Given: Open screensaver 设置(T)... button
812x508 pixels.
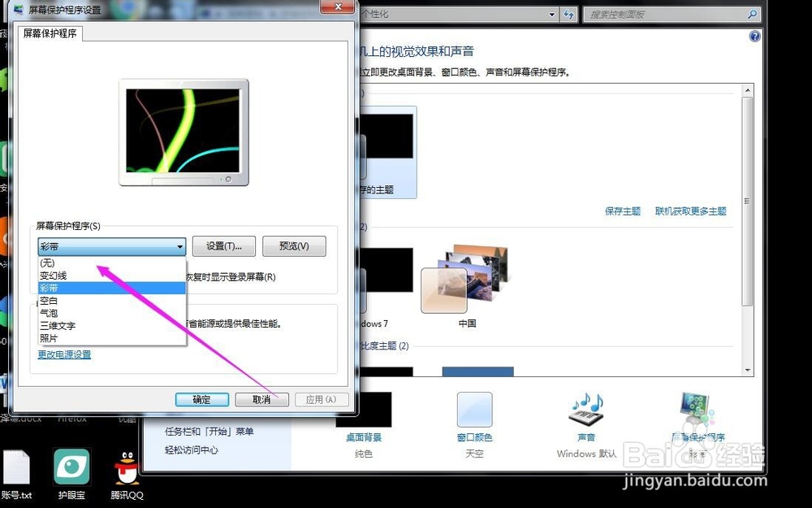Looking at the screenshot, I should (x=224, y=246).
